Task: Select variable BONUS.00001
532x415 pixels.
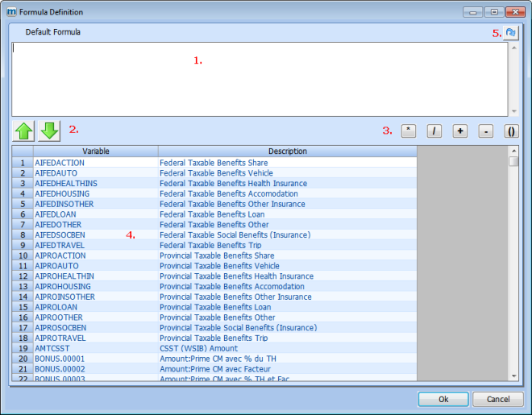Action: pyautogui.click(x=60, y=359)
